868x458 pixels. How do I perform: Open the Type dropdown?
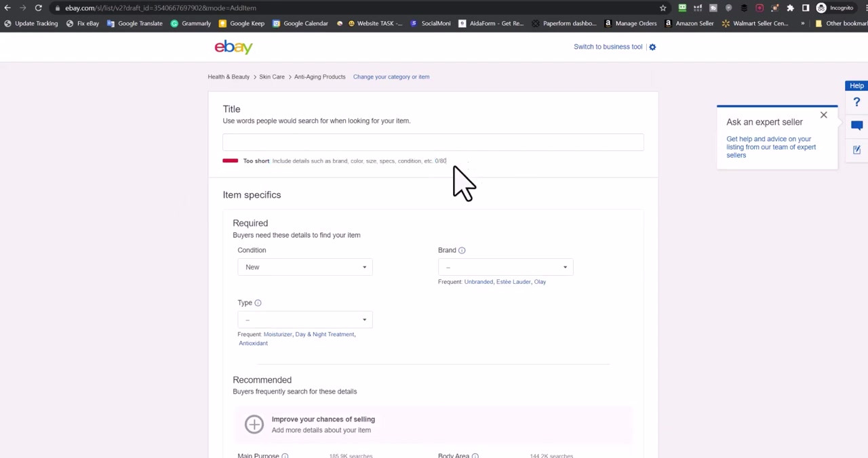pos(305,320)
